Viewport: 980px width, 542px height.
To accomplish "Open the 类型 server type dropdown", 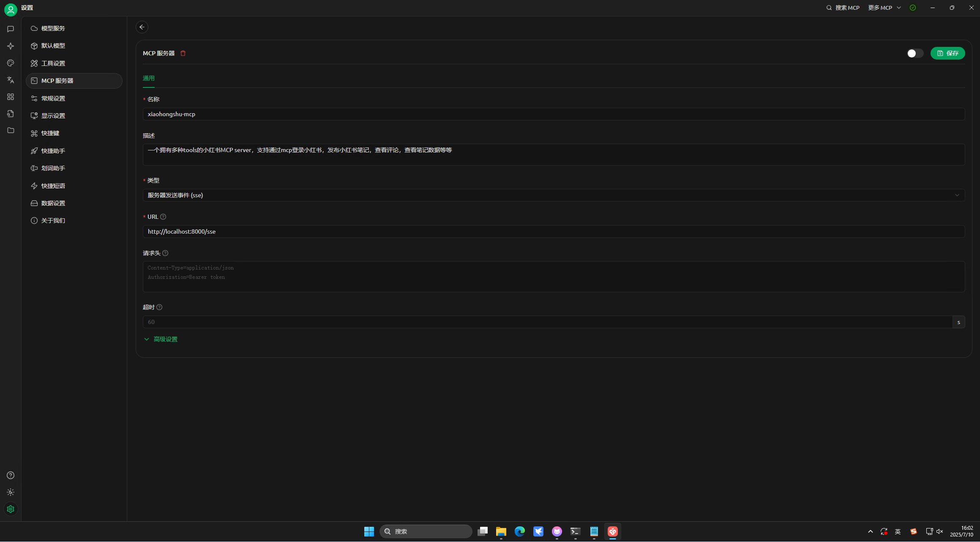I will (x=554, y=195).
